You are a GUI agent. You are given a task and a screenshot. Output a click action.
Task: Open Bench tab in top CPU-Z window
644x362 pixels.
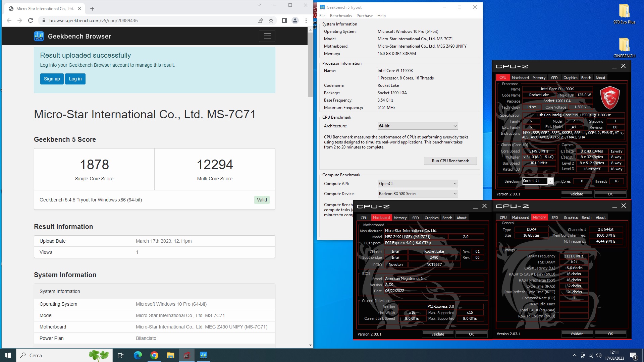click(586, 78)
